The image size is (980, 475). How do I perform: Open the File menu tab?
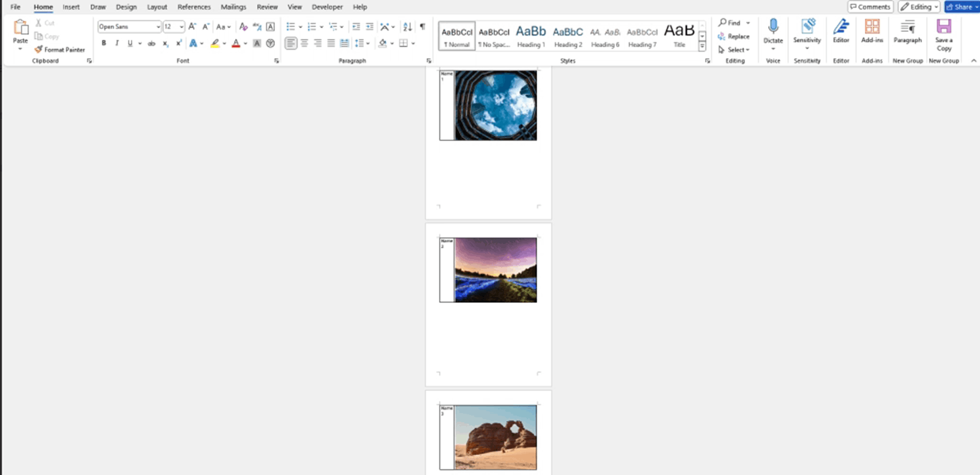click(15, 7)
